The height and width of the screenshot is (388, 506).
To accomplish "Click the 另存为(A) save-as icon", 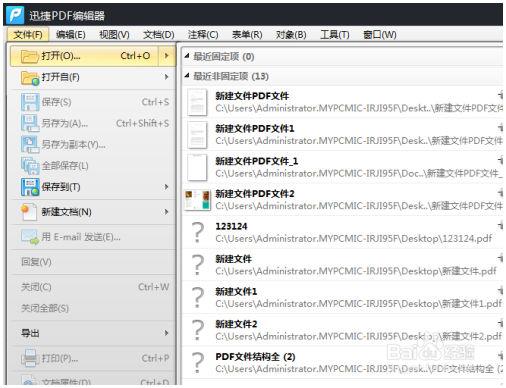I will [30, 123].
